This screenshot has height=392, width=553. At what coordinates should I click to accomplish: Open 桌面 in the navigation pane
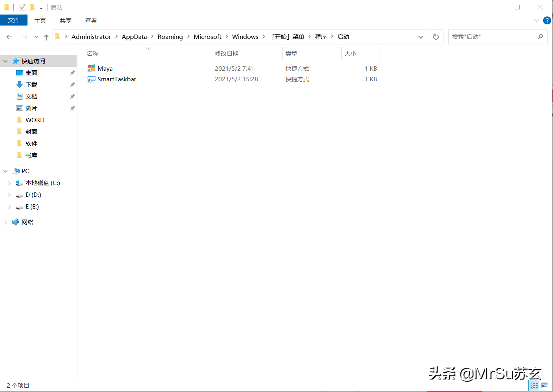click(31, 73)
